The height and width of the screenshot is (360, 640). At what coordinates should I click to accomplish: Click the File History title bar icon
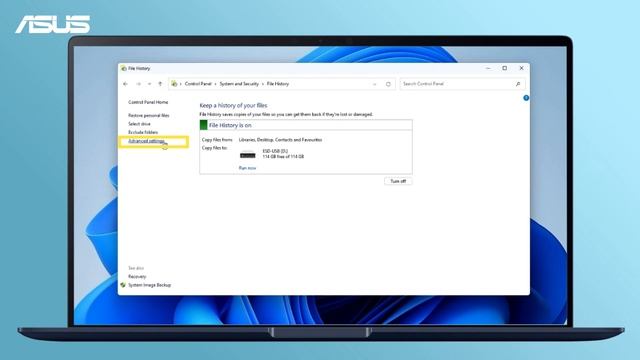[x=124, y=69]
